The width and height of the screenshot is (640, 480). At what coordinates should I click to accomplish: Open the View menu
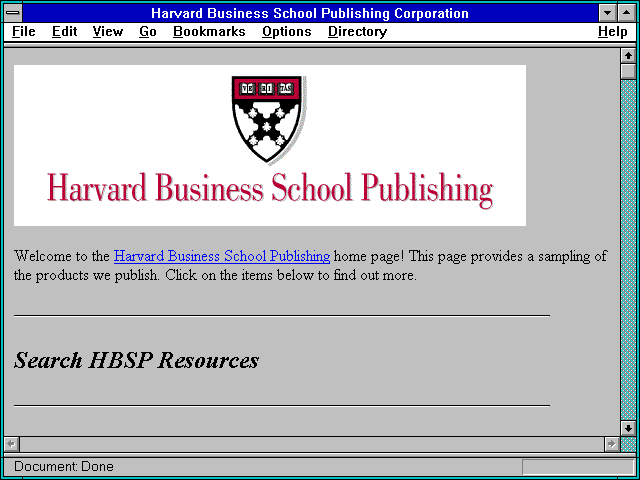tap(107, 32)
